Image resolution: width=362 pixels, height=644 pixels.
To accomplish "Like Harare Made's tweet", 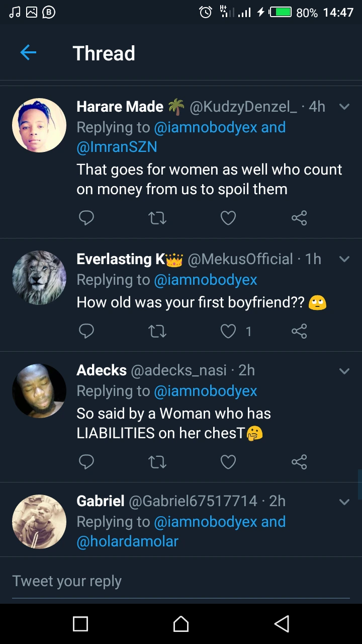I will (x=228, y=218).
